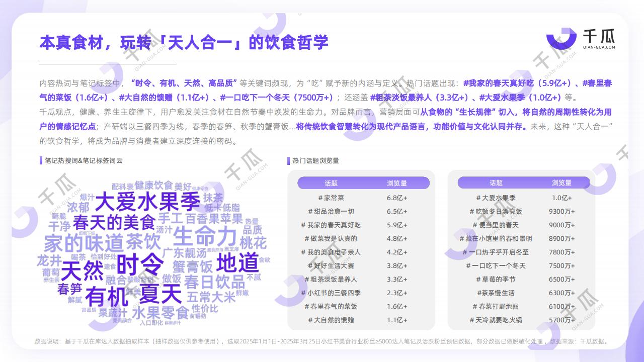Viewport: 644px width, 362px height.
Task: Click 抹茶 in the word cloud
Action: pyautogui.click(x=213, y=197)
